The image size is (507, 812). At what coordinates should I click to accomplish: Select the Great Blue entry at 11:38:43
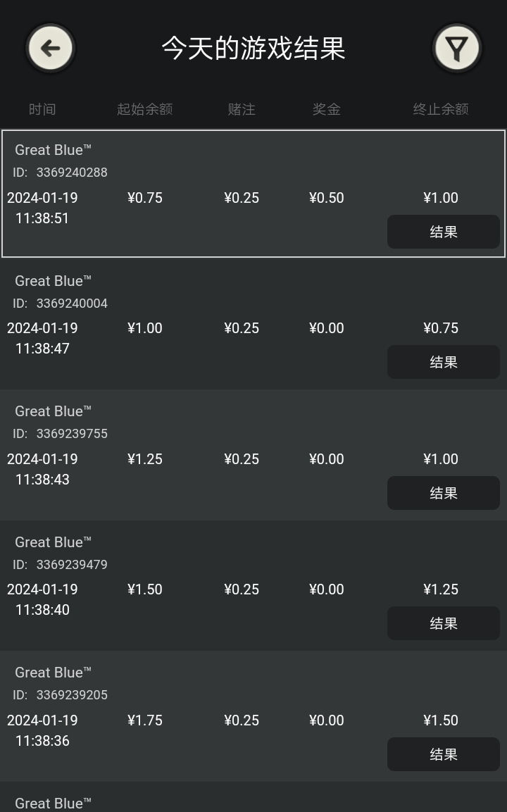pyautogui.click(x=254, y=455)
